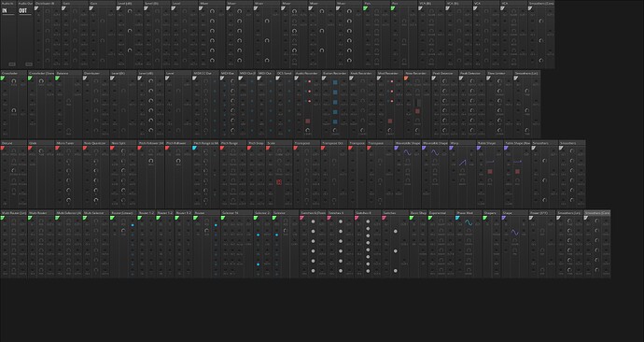The image size is (644, 342).
Task: Open the small selector at Audio In bottom
Action: tap(12, 64)
